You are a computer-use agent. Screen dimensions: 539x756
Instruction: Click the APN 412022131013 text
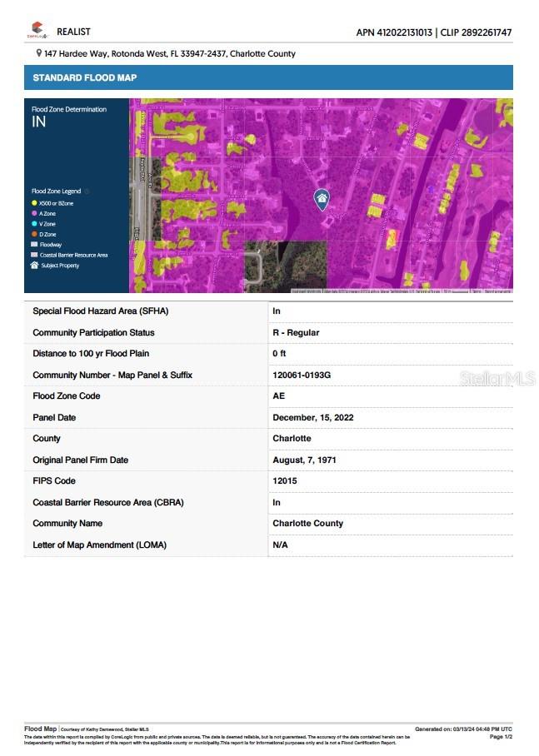[x=394, y=32]
